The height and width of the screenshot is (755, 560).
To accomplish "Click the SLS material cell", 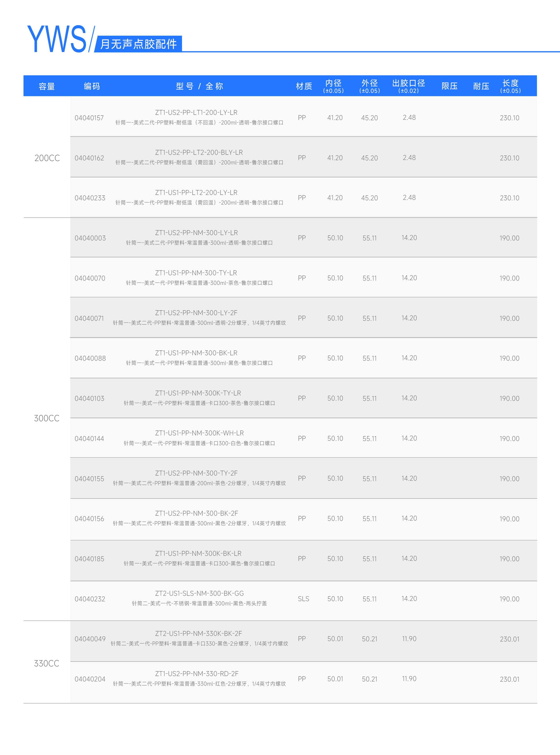I will [303, 599].
